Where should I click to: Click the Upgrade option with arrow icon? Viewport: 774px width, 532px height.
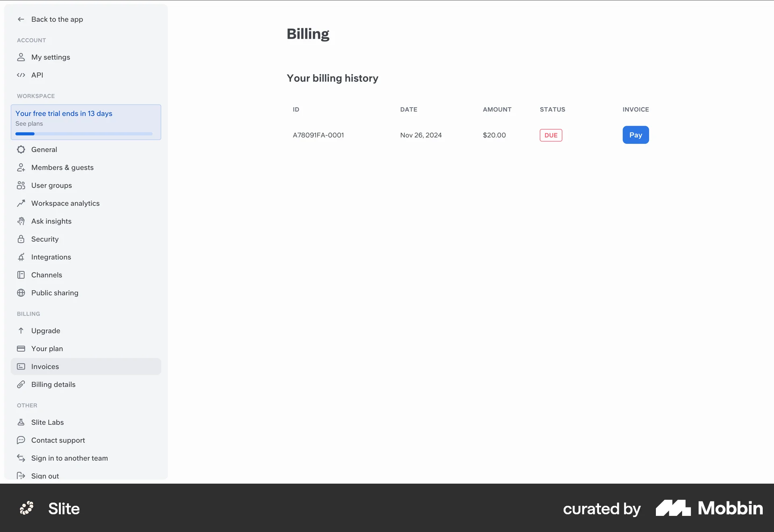(45, 330)
